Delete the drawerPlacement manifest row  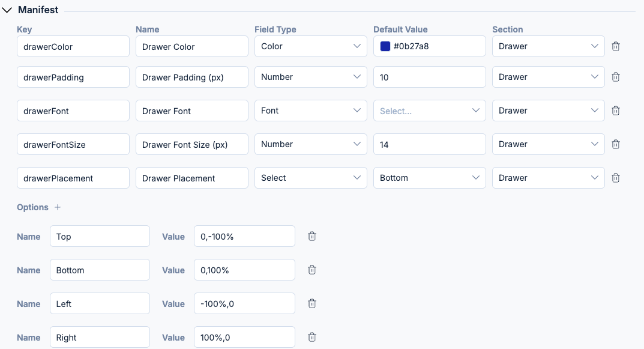pos(616,178)
